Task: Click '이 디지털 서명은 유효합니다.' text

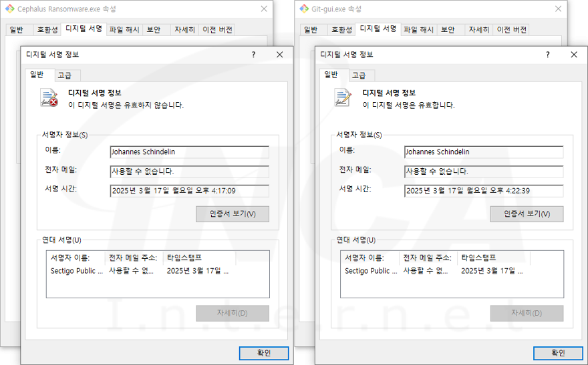Action: pyautogui.click(x=409, y=105)
